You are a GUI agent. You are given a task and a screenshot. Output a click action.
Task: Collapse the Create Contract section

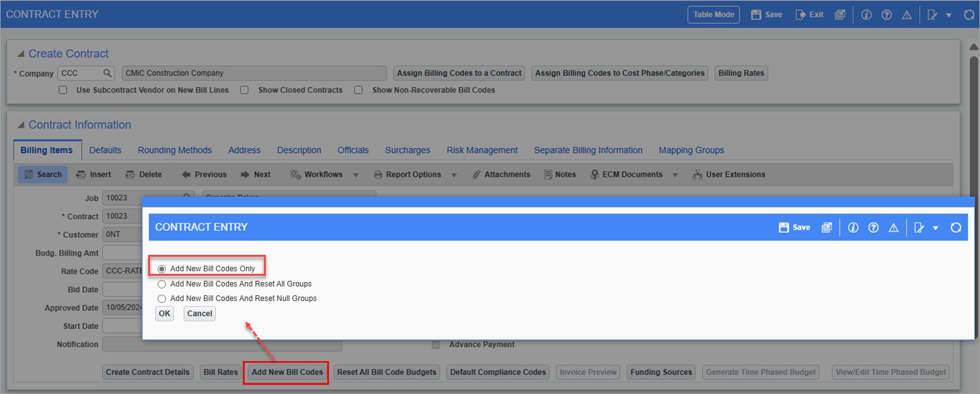click(x=22, y=54)
